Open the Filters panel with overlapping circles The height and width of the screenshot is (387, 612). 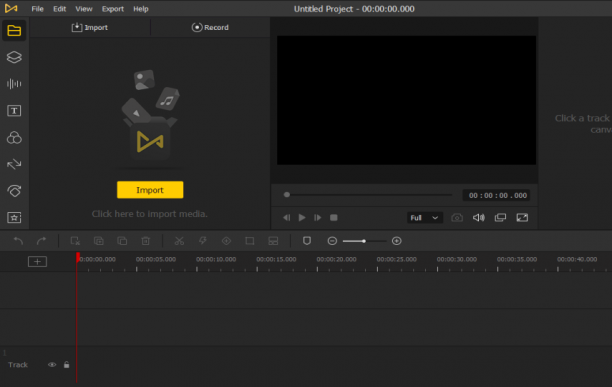click(14, 138)
